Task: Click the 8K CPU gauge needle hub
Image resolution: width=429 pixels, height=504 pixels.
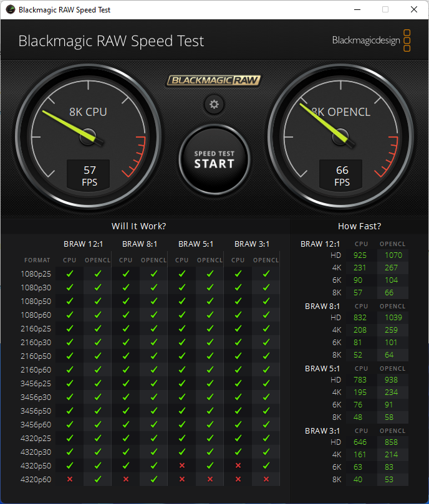Action: (x=88, y=137)
